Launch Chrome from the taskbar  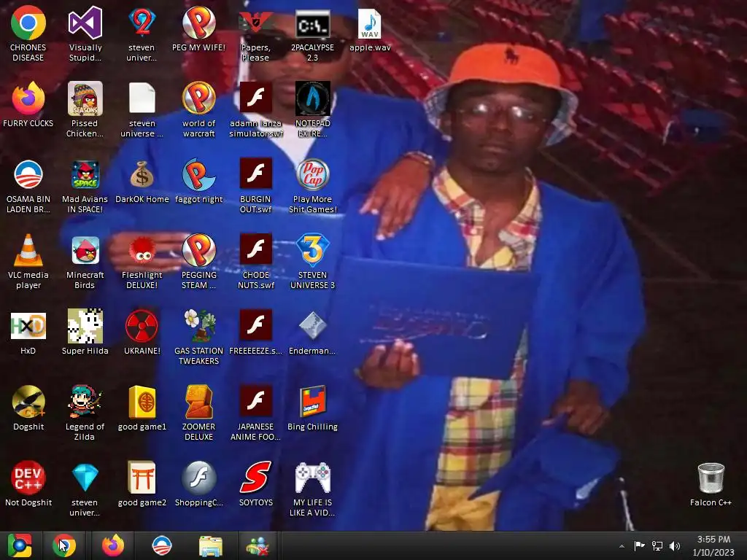64,545
